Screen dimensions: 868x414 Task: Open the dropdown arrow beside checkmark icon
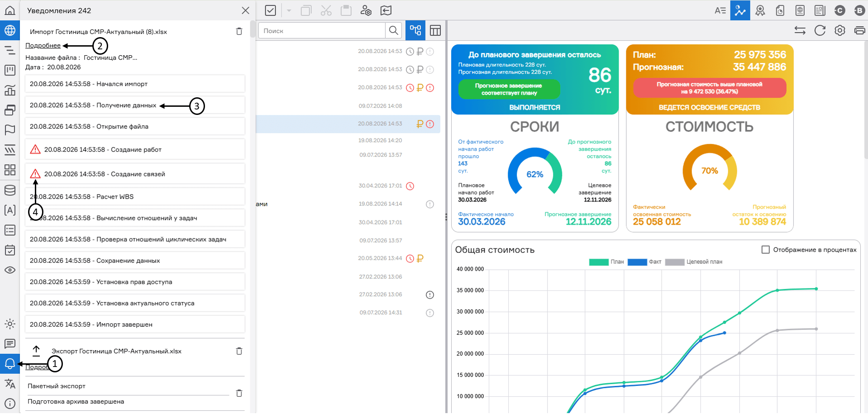pos(289,10)
